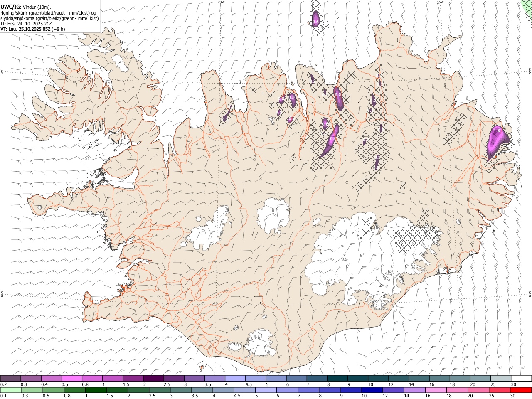Click the '20W' longitude label
The height and width of the screenshot is (399, 532).
click(221, 2)
